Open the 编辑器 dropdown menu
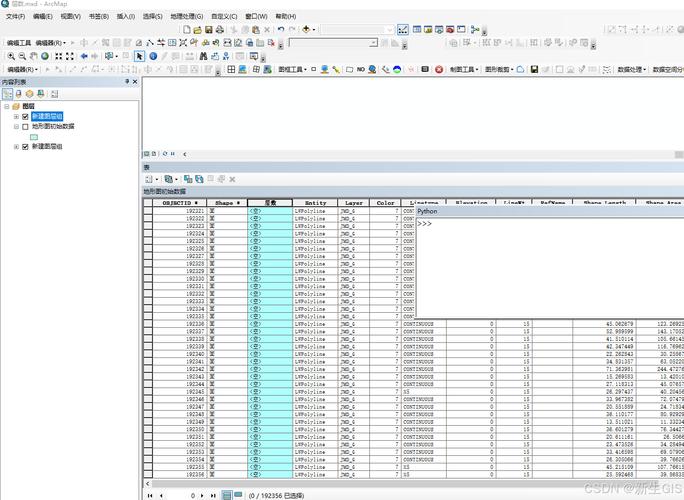 tap(48, 43)
